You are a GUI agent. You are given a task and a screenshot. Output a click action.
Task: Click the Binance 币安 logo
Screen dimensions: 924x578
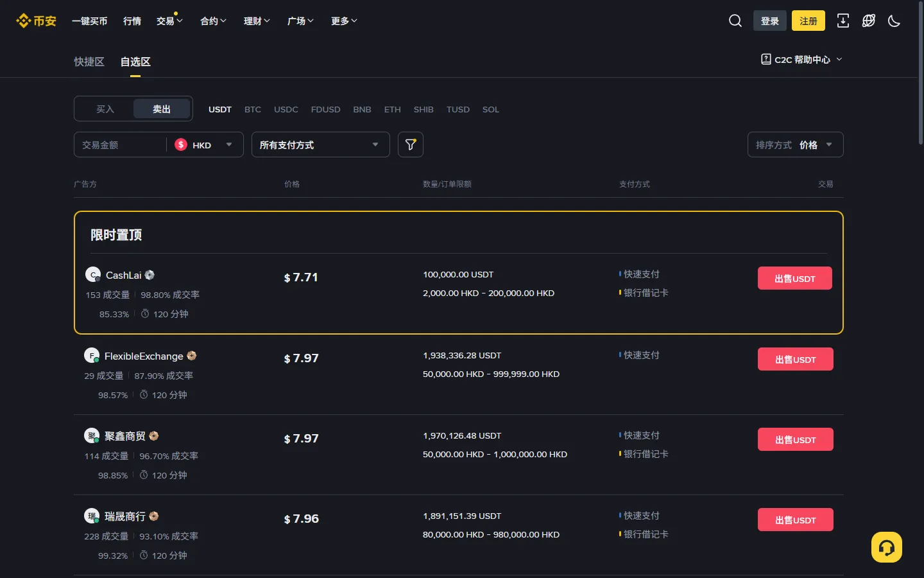(x=36, y=21)
